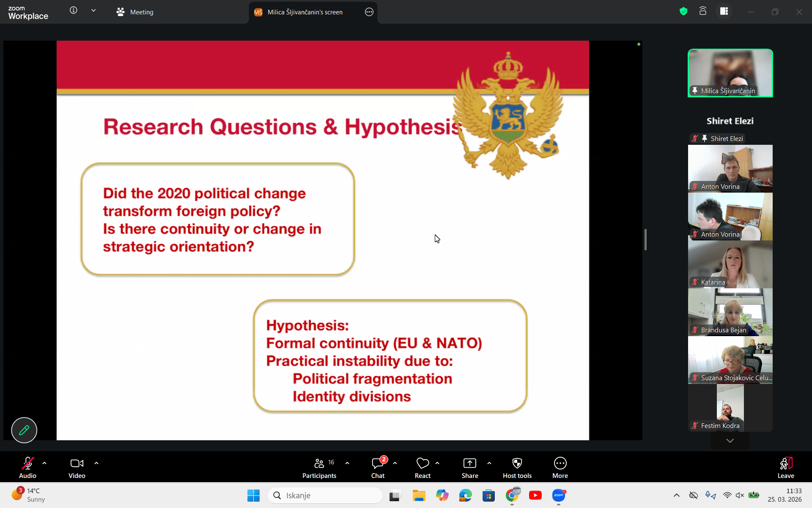Select Milica Šljivančanin's screen tab
Screen dimensions: 812x508
(x=304, y=12)
